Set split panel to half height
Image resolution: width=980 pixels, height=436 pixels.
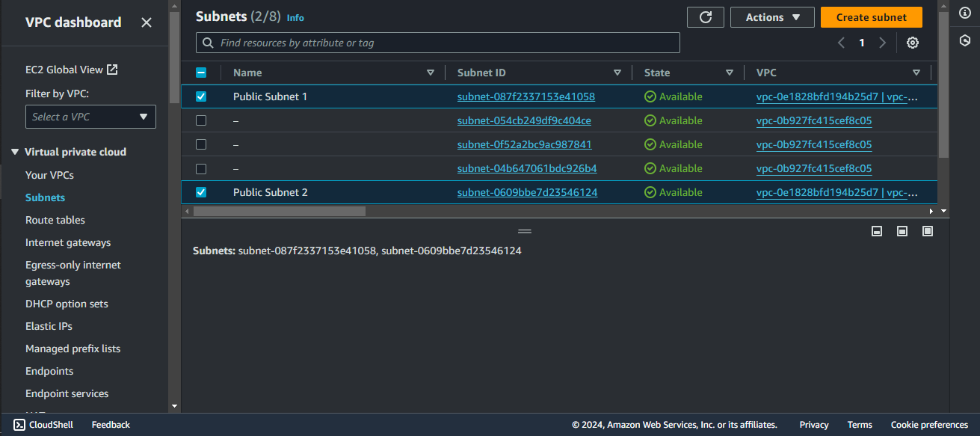click(x=902, y=231)
